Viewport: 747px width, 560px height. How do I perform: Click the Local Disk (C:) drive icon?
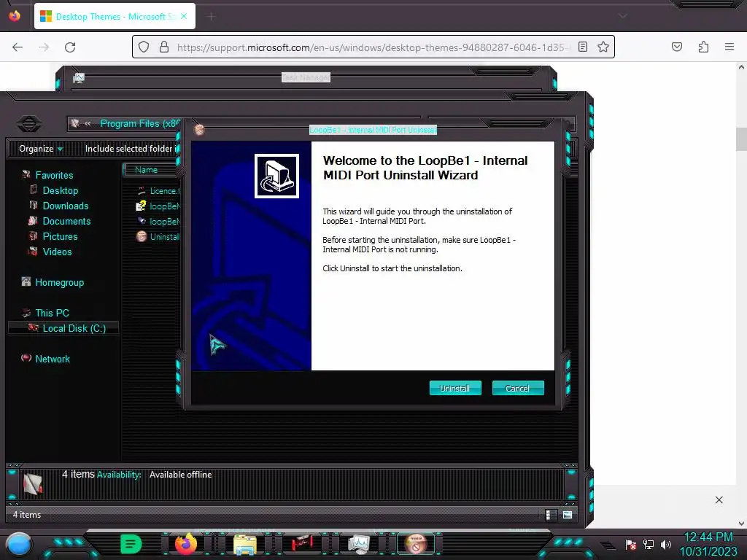(x=34, y=327)
